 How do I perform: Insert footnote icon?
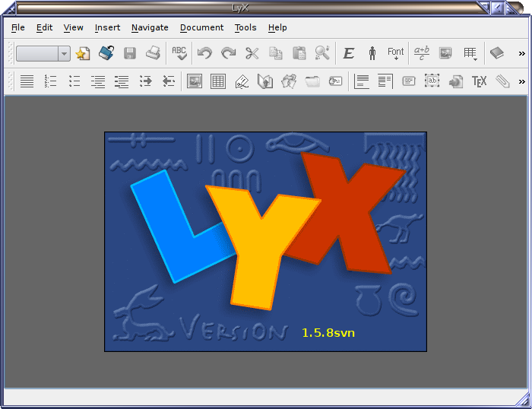click(x=361, y=81)
